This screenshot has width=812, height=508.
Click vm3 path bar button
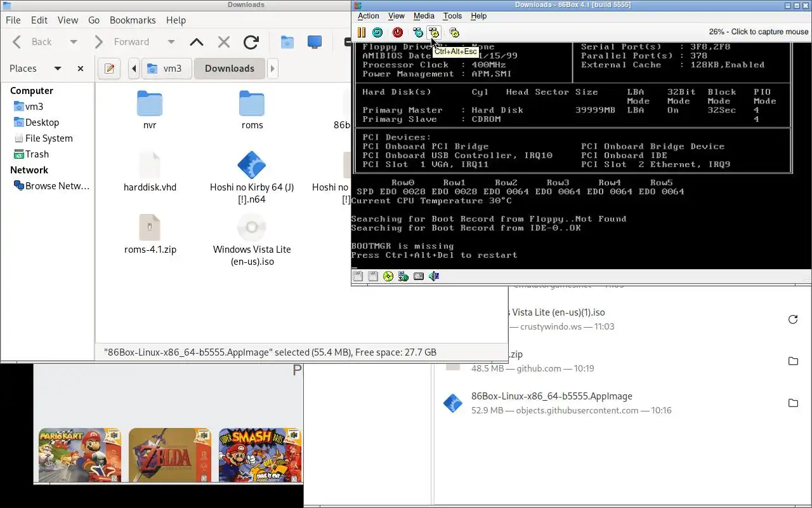(x=166, y=69)
